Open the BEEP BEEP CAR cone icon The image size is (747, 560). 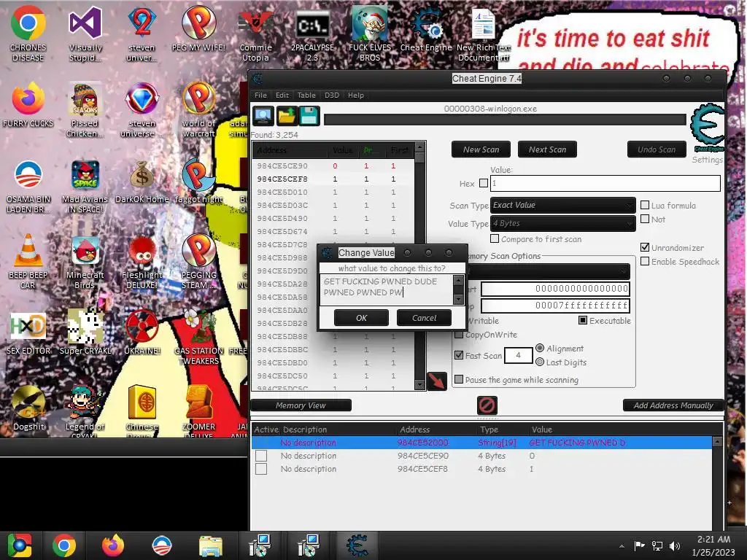pos(28,262)
